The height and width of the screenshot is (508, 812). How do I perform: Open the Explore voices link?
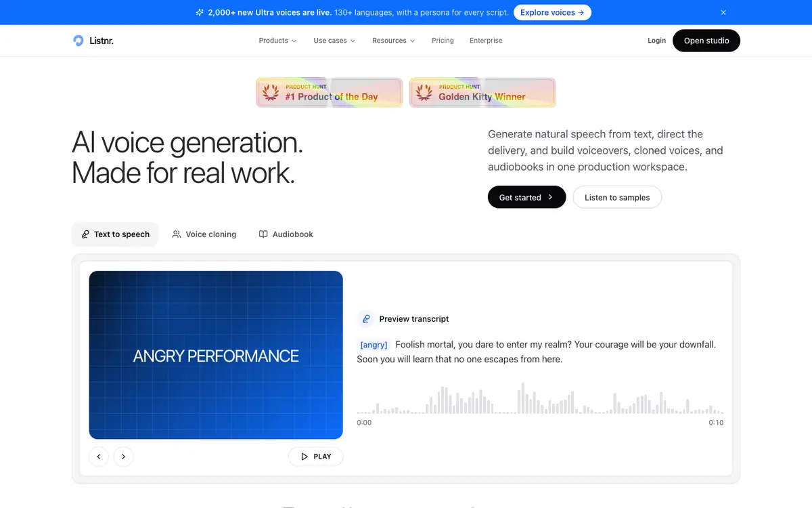pyautogui.click(x=552, y=12)
